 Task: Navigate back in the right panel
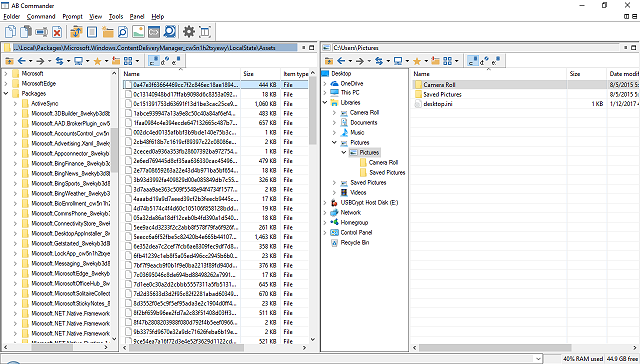click(341, 61)
